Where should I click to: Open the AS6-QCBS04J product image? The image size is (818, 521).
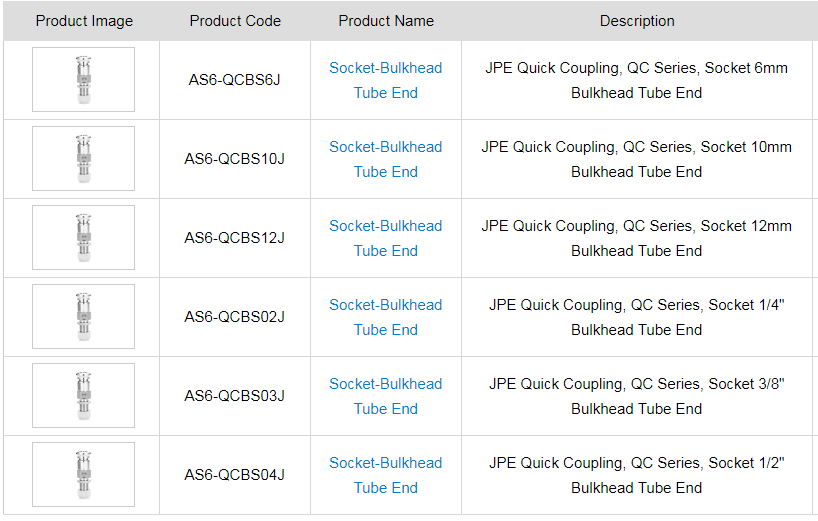83,475
